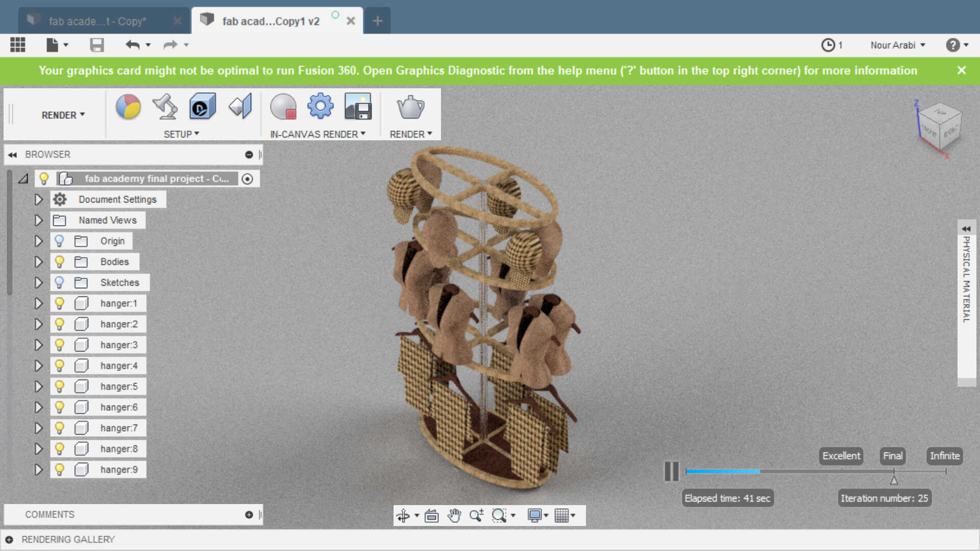
Task: Pause the in-canvas rendering
Action: pyautogui.click(x=671, y=471)
